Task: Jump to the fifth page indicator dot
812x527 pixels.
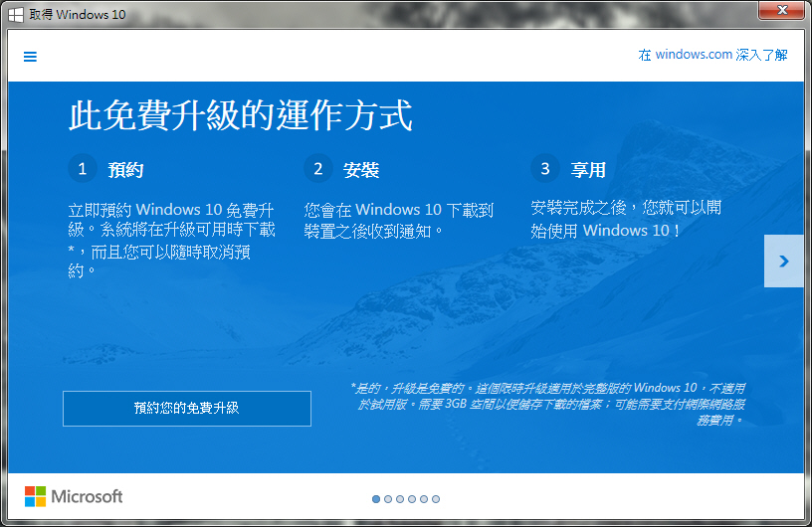Action: tap(424, 499)
